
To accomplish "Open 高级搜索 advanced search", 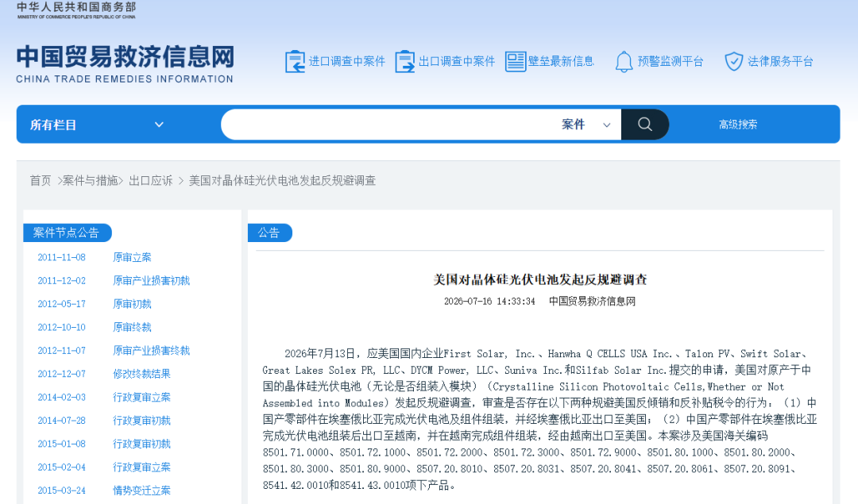I will (737, 125).
